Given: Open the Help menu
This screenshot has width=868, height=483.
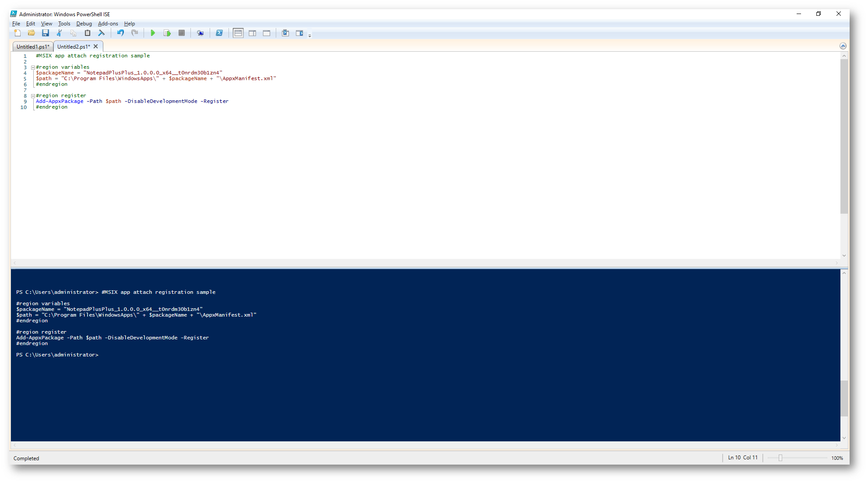Looking at the screenshot, I should coord(130,24).
